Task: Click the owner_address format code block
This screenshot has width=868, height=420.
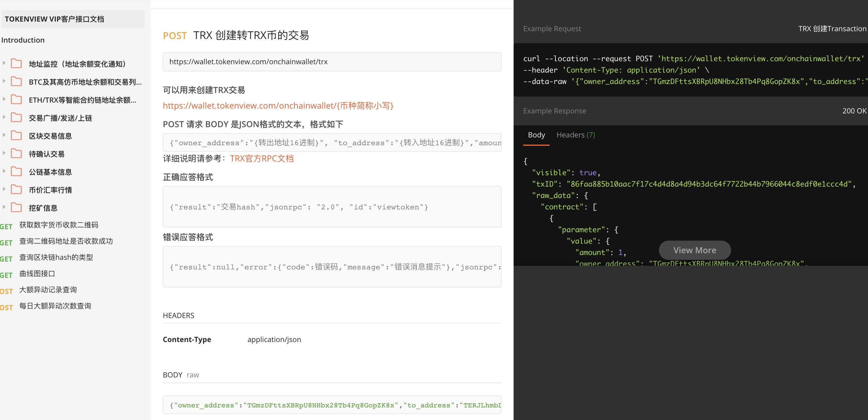Action: [332, 143]
